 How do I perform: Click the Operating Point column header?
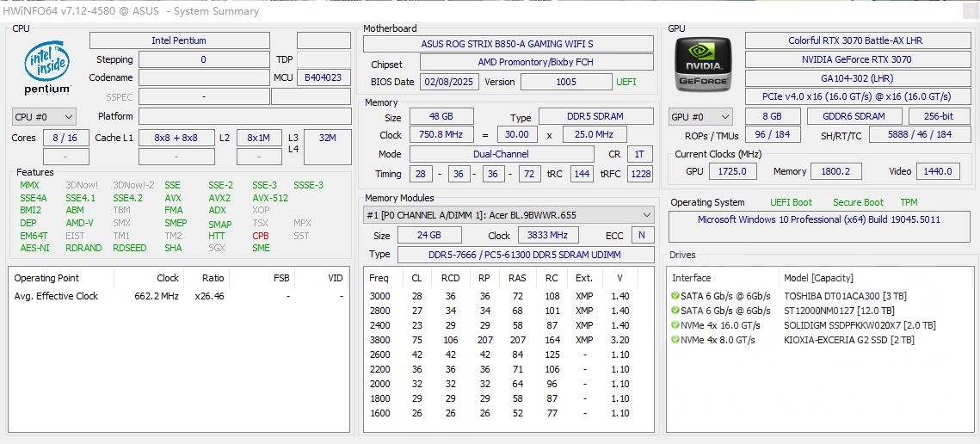point(46,278)
